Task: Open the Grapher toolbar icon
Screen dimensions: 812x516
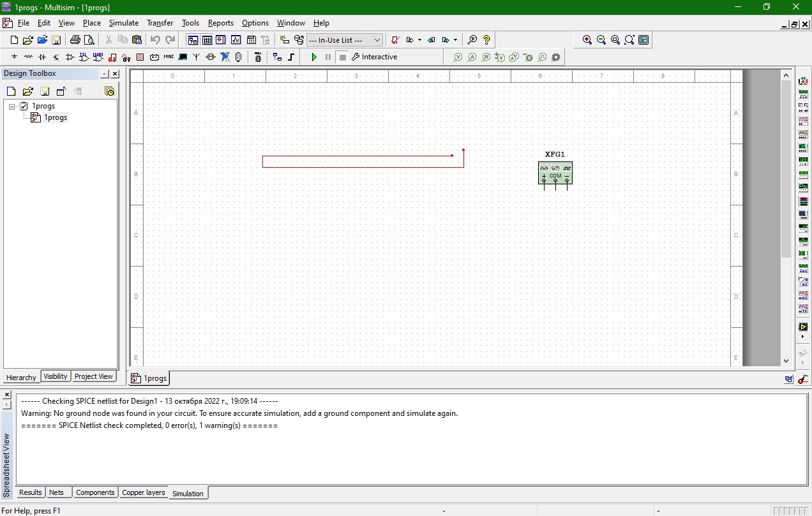Action: [x=236, y=40]
